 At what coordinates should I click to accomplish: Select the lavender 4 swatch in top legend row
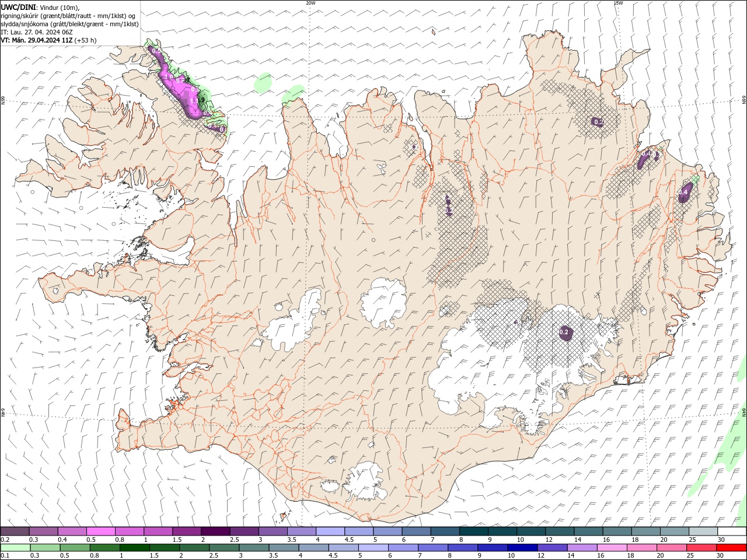(x=330, y=531)
